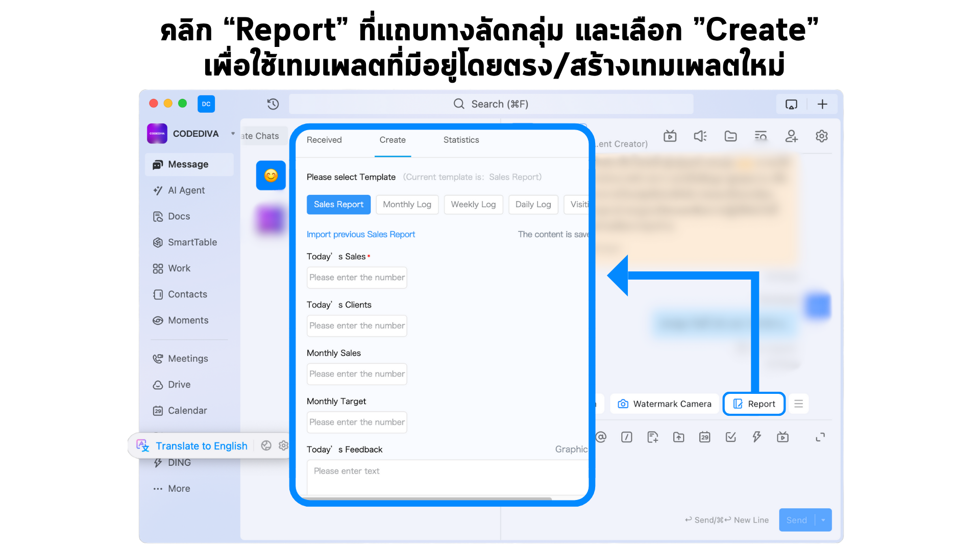This screenshot has height=551, width=980.
Task: Click the lightning DING icon in toolbar
Action: pos(756,437)
